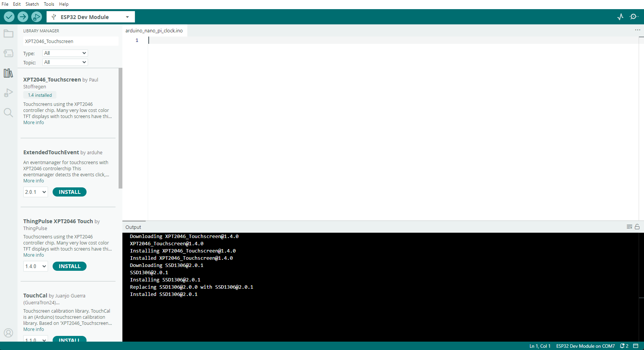
Task: Click Ln 1, Col 1 in status bar
Action: click(x=540, y=346)
